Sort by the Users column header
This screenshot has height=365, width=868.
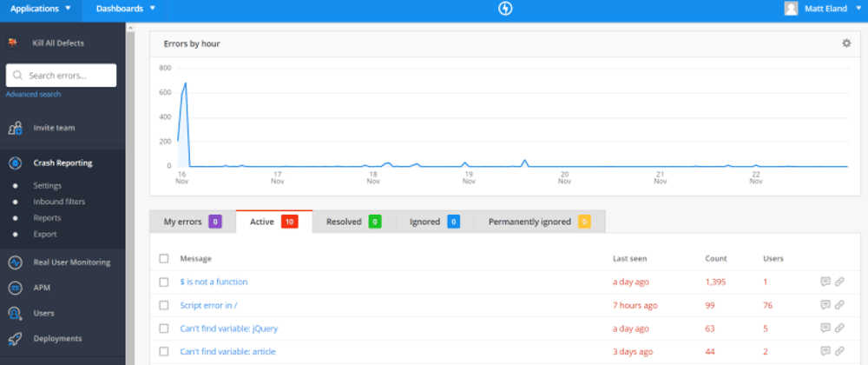tap(773, 258)
